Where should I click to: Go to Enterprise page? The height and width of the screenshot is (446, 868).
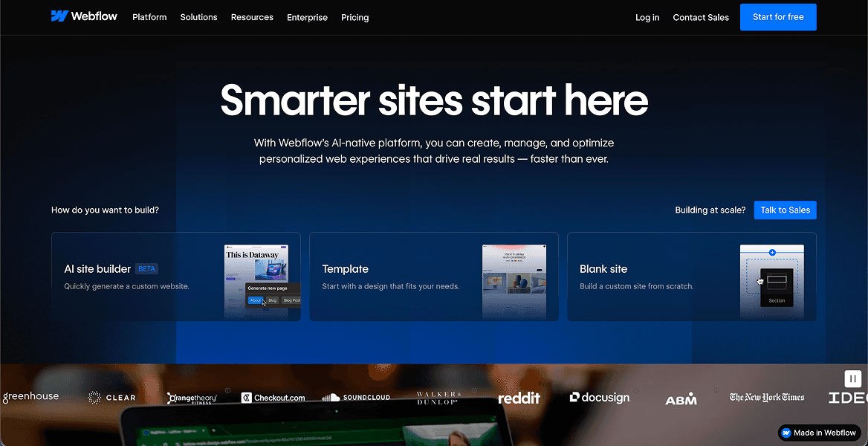click(x=307, y=17)
